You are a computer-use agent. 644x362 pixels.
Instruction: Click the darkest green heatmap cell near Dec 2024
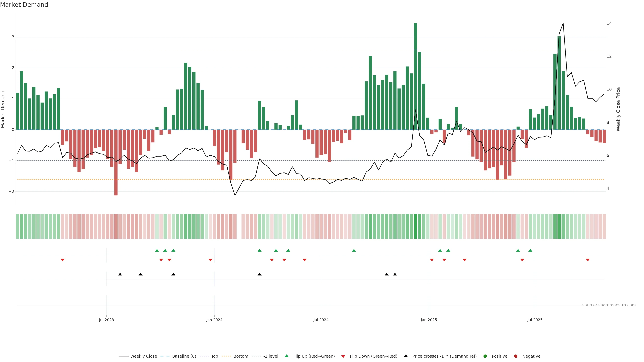tap(416, 226)
